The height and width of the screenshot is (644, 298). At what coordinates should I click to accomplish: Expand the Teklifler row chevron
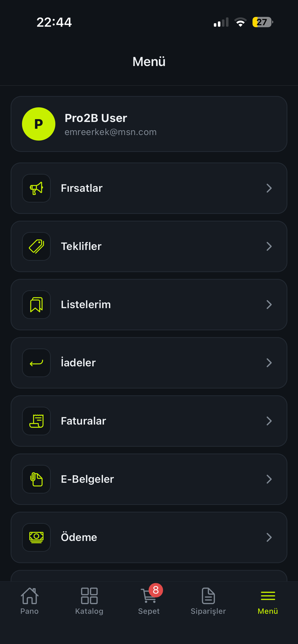269,247
